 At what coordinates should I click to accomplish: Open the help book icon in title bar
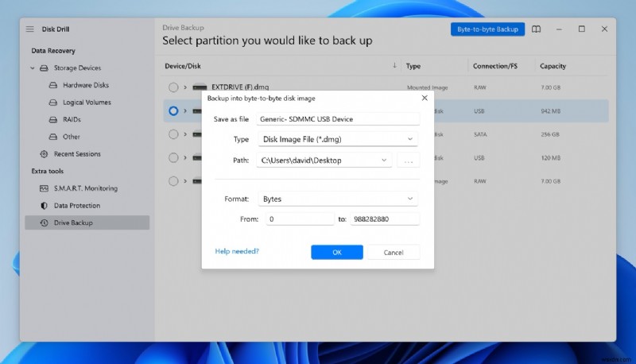coord(536,29)
